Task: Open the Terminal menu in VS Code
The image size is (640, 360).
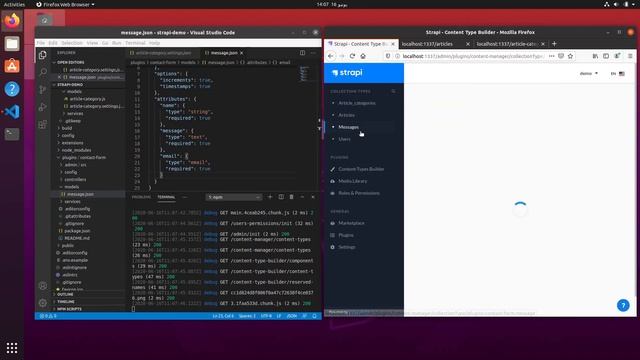Action: point(135,43)
